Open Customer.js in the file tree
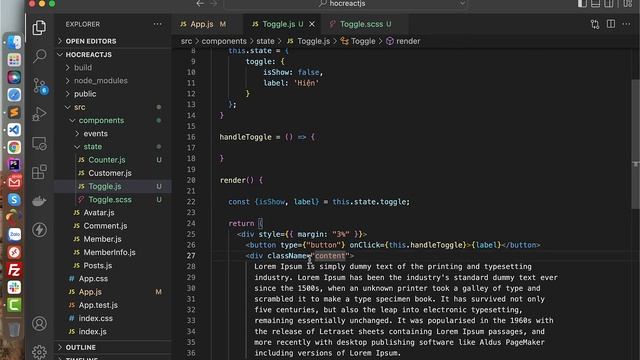Screen dimensions: 640x360 pos(113,173)
